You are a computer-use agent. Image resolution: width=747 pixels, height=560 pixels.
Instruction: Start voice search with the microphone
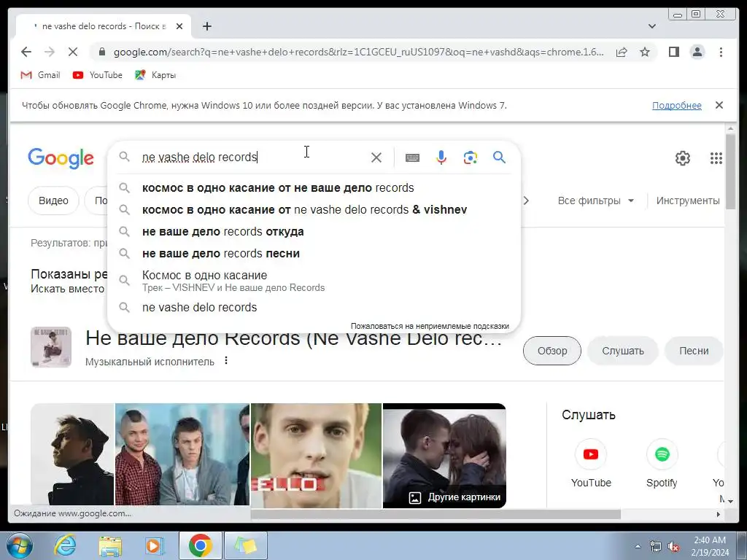tap(441, 157)
